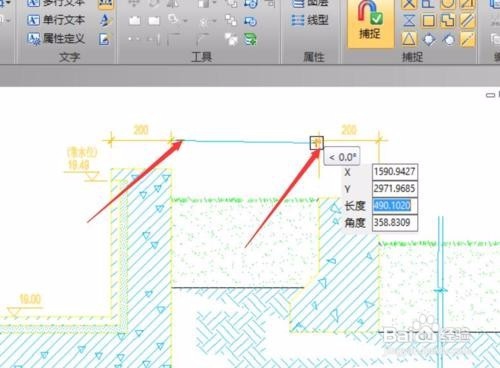The height and width of the screenshot is (368, 500).
Task: Click the second greyed rectangle tool icon
Action: 154,21
